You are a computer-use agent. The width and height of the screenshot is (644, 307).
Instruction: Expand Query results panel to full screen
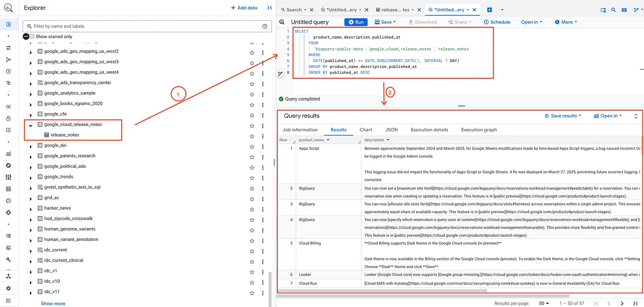pos(637,116)
